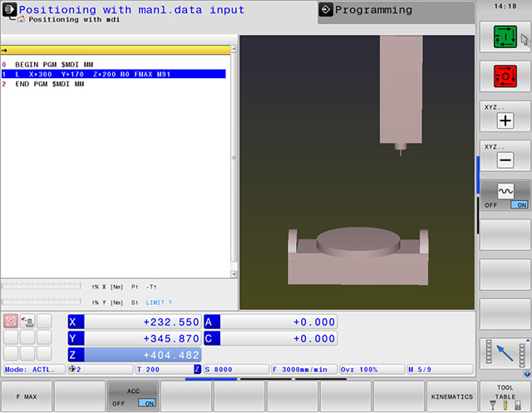Click the X axis load bar (1% X)

(41, 286)
